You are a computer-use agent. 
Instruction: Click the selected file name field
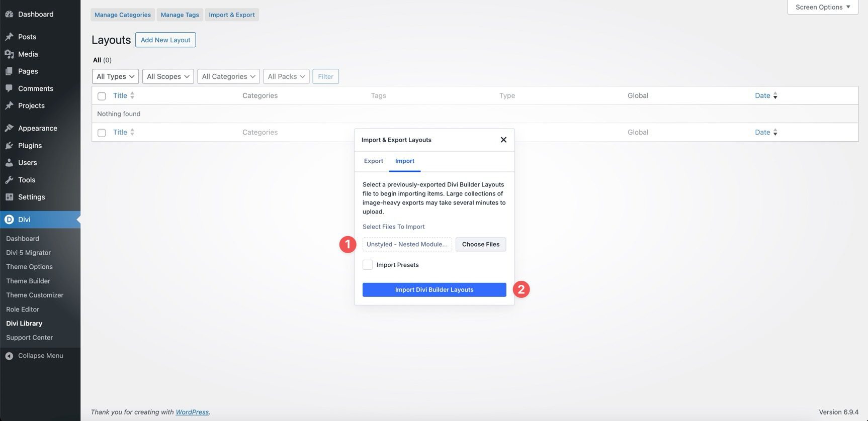tap(407, 244)
